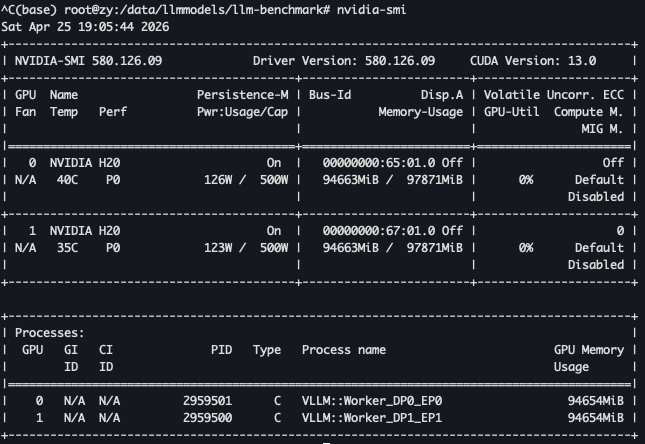Screen dimensions: 645x444
Task: Click PID '2959501'
Action: click(207, 401)
